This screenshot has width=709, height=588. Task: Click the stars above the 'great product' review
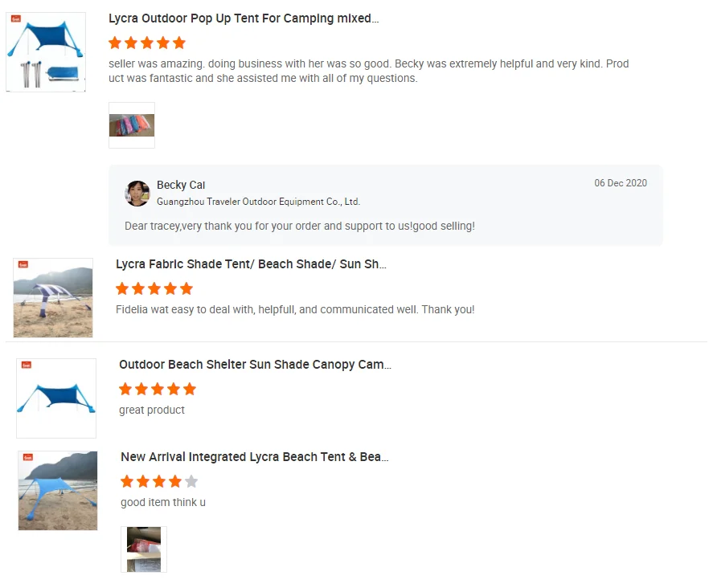click(x=158, y=389)
